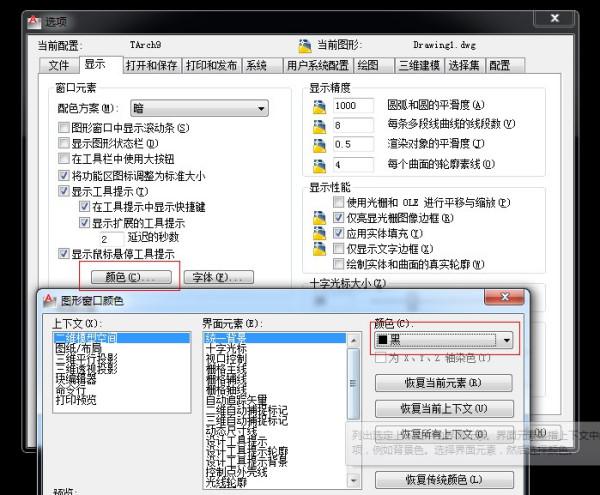This screenshot has width=600, height=495.
Task: Toggle the 在工具栏中使用大按钮 checkbox
Action: point(65,158)
